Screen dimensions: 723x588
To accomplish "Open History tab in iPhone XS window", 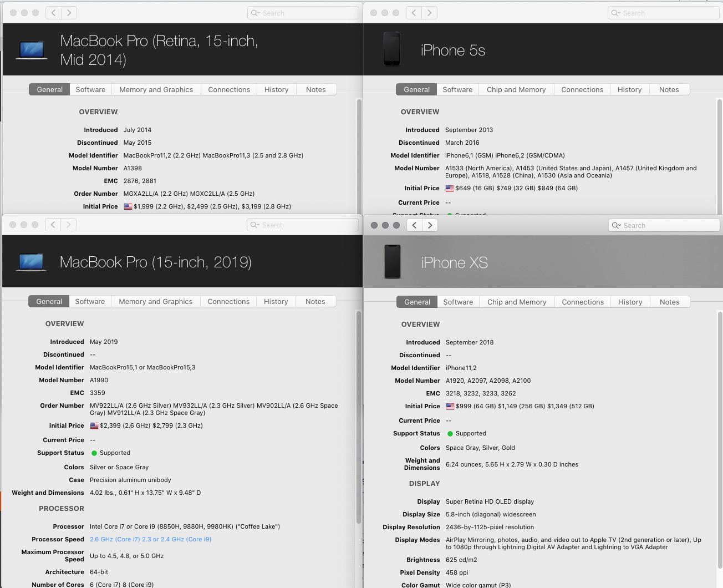I will tap(630, 302).
